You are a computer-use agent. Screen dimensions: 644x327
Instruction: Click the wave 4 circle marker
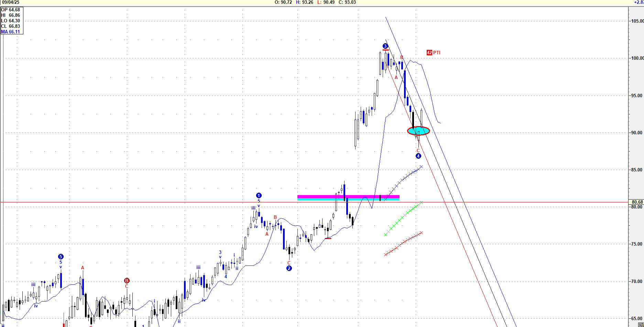coord(418,156)
